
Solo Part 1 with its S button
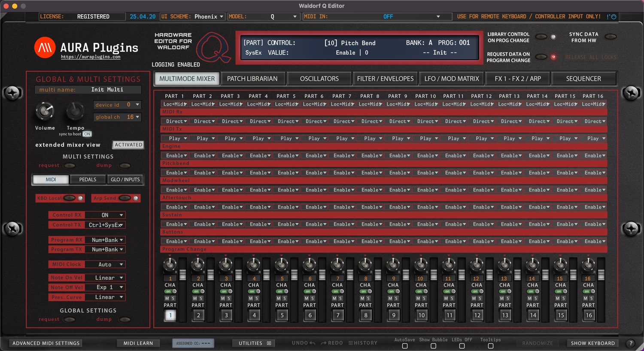click(173, 298)
